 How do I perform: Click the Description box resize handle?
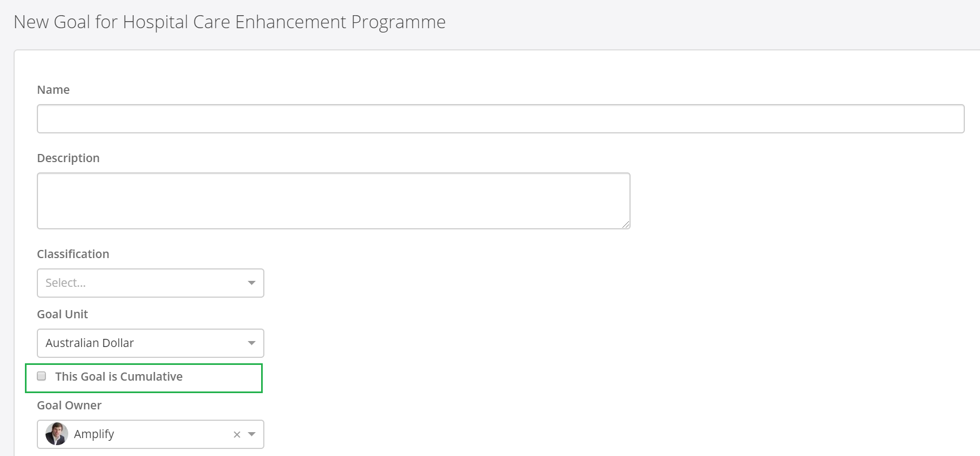tap(626, 224)
